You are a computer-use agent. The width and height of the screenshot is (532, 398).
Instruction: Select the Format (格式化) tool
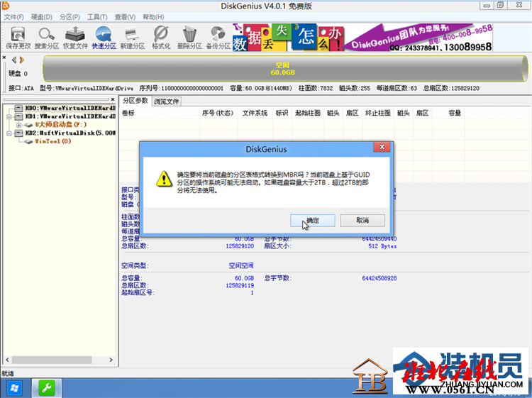pos(161,38)
